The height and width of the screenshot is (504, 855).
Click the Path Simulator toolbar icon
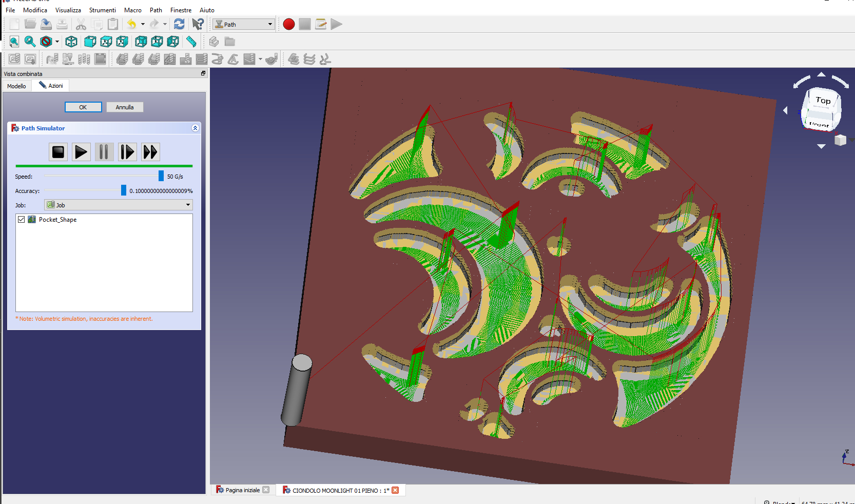click(68, 59)
